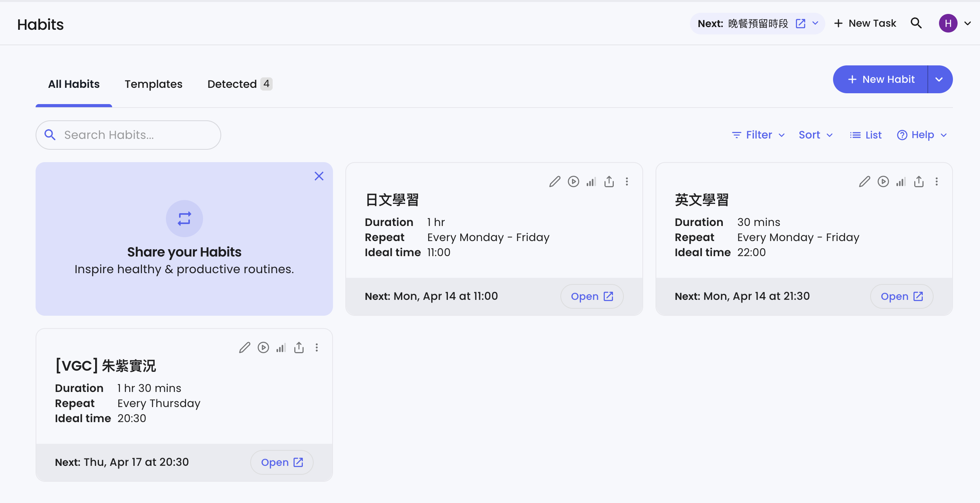Dismiss the Share your Habits banner
This screenshot has height=503, width=980.
pos(319,176)
